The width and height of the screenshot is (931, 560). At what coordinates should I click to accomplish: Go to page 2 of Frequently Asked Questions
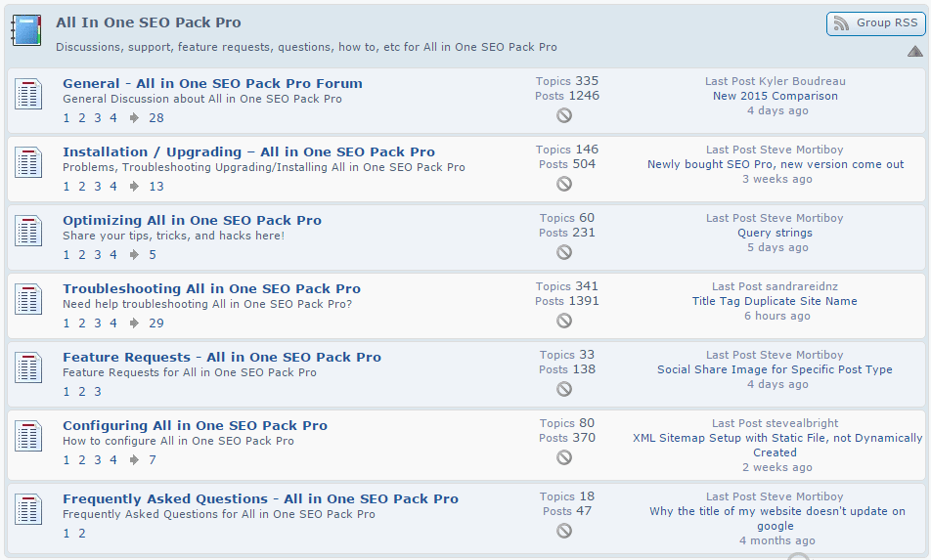pos(82,534)
